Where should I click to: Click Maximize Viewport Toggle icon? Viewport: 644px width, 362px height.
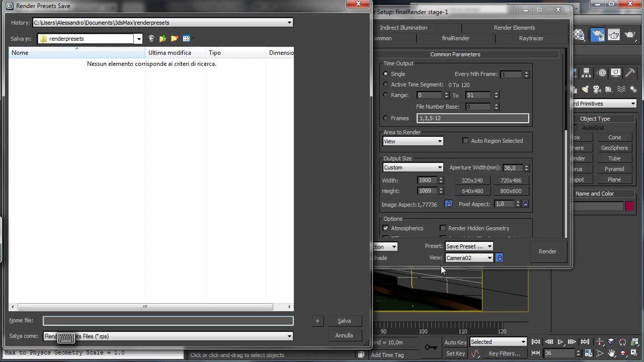coord(635,353)
